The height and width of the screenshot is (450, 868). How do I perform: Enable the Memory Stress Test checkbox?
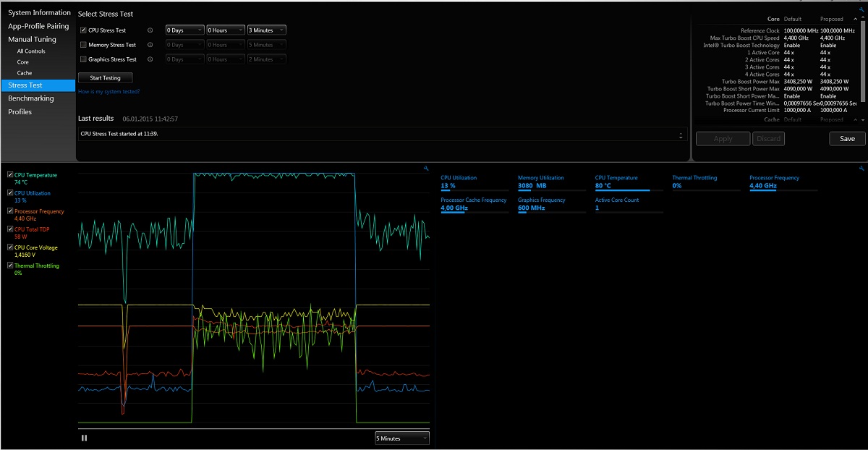[x=83, y=45]
